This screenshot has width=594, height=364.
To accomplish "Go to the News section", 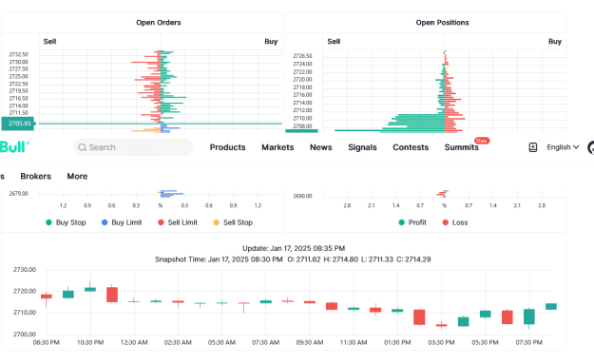I will pyautogui.click(x=321, y=147).
